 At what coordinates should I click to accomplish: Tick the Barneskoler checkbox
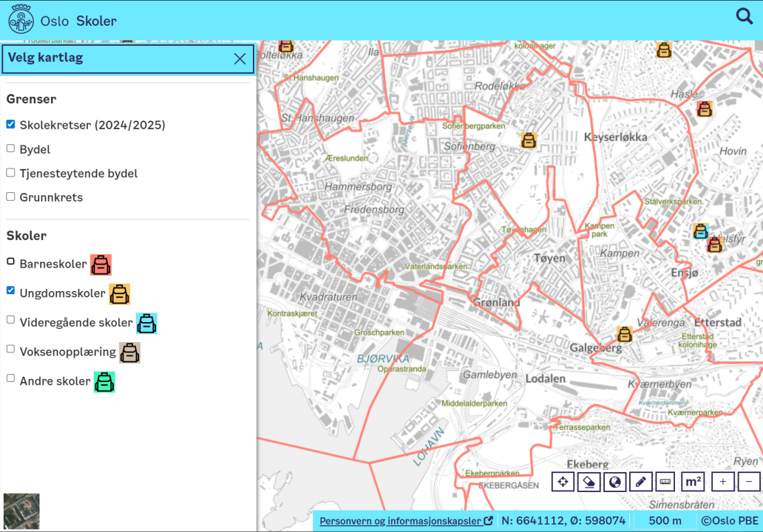tap(10, 261)
